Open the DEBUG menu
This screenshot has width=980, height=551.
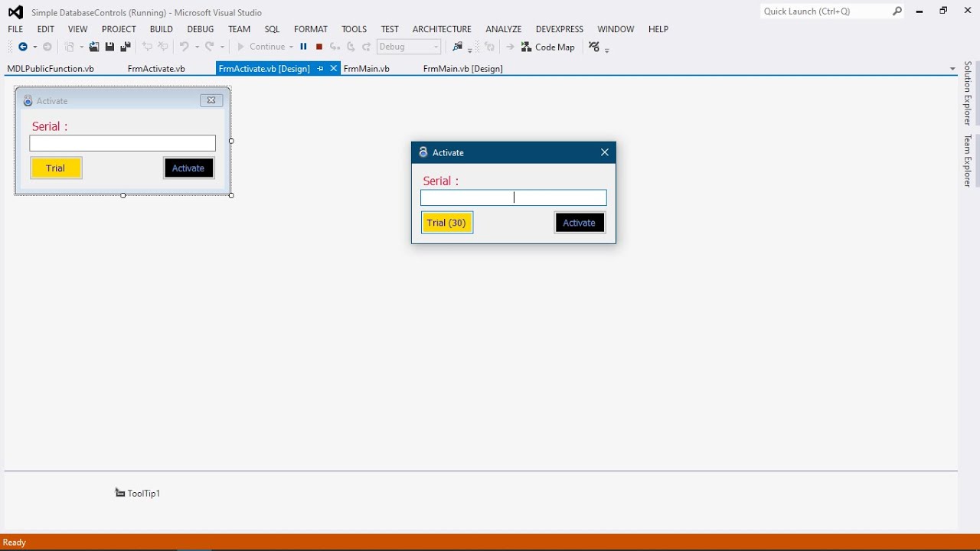tap(201, 29)
